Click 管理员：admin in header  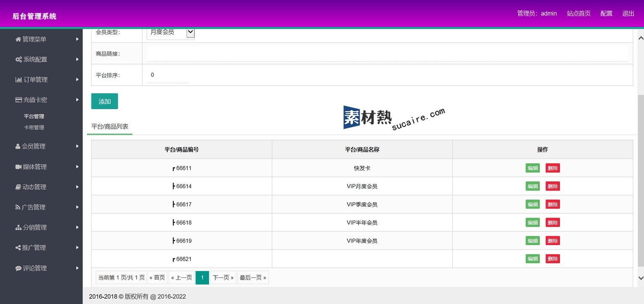click(537, 13)
